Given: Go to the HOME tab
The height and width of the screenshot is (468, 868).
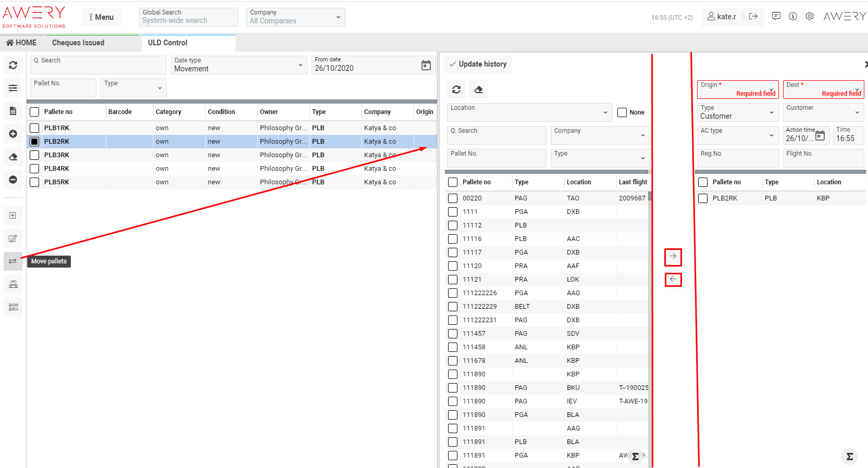Looking at the screenshot, I should [x=21, y=43].
